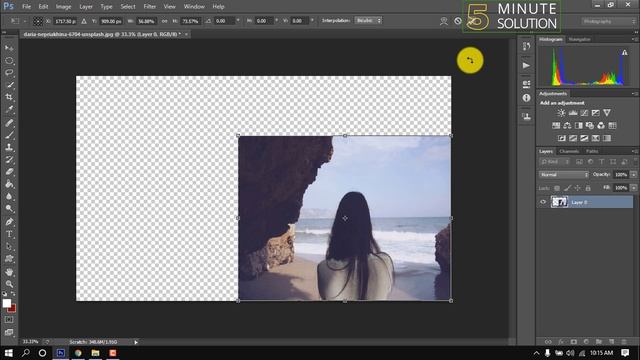
Task: Select the Brush tool
Action: pyautogui.click(x=9, y=135)
